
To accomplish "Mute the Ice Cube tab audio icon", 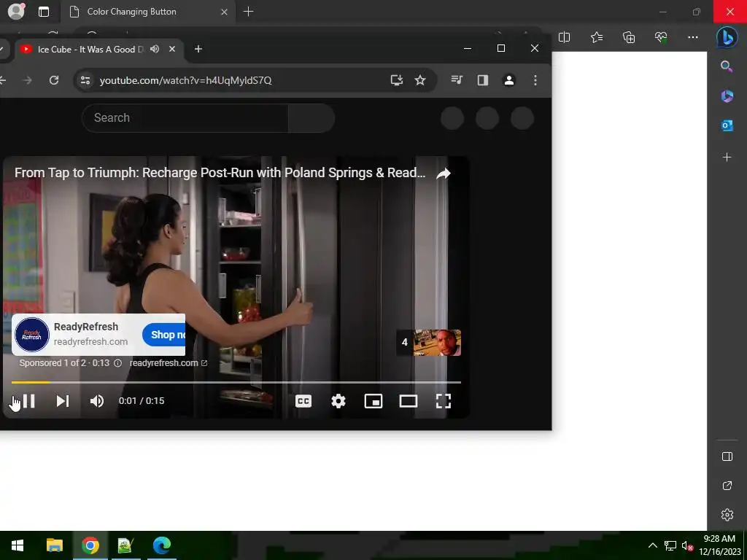I will click(155, 49).
